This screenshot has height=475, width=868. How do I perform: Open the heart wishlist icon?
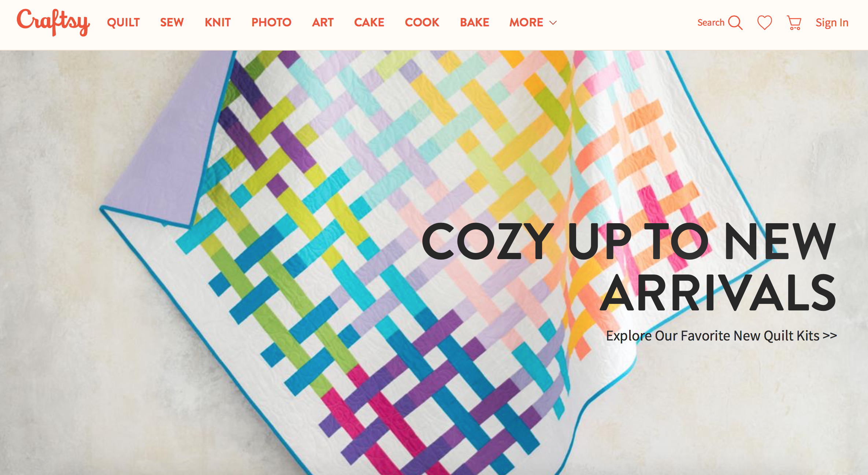pos(765,23)
